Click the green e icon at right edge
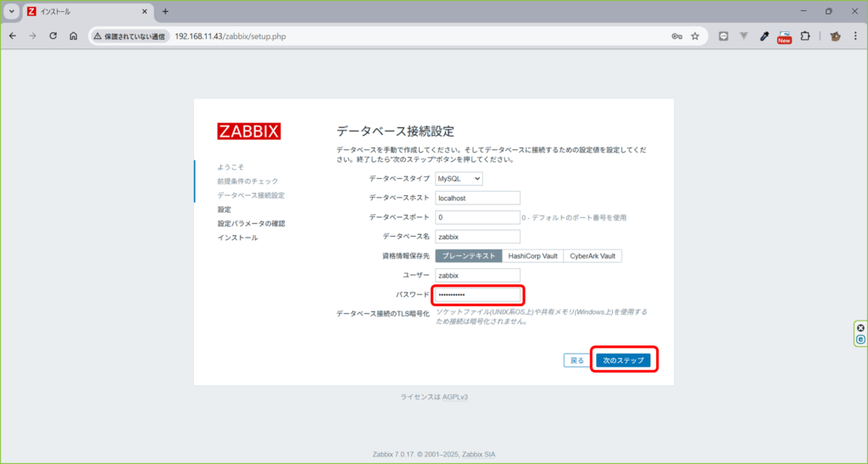The height and width of the screenshot is (464, 868). click(x=861, y=339)
